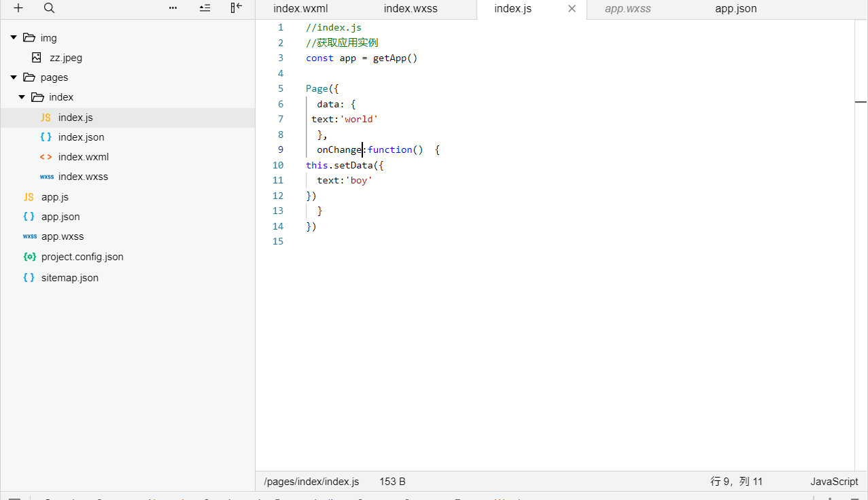The height and width of the screenshot is (500, 868).
Task: Click the //index.js comment line
Action: tap(334, 27)
